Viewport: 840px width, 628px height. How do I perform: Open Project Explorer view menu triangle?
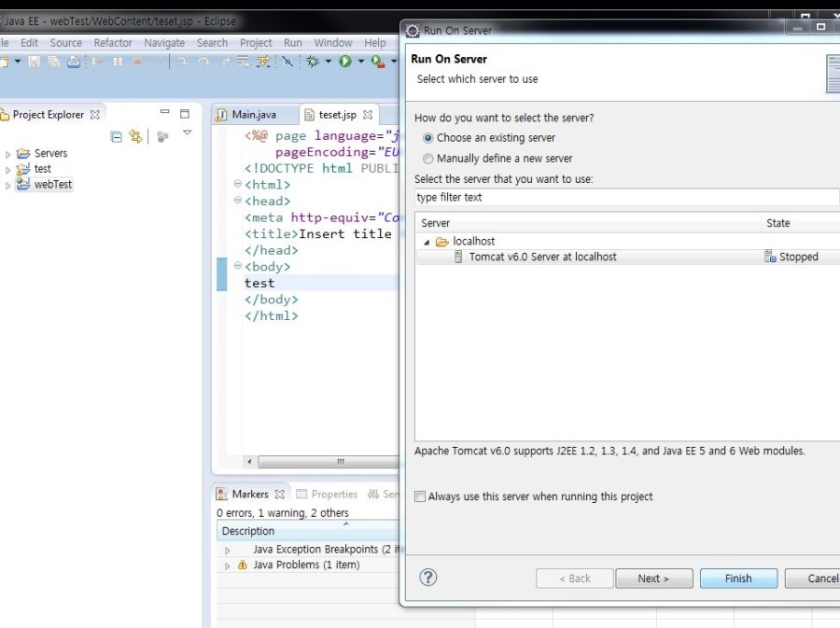coord(187,133)
